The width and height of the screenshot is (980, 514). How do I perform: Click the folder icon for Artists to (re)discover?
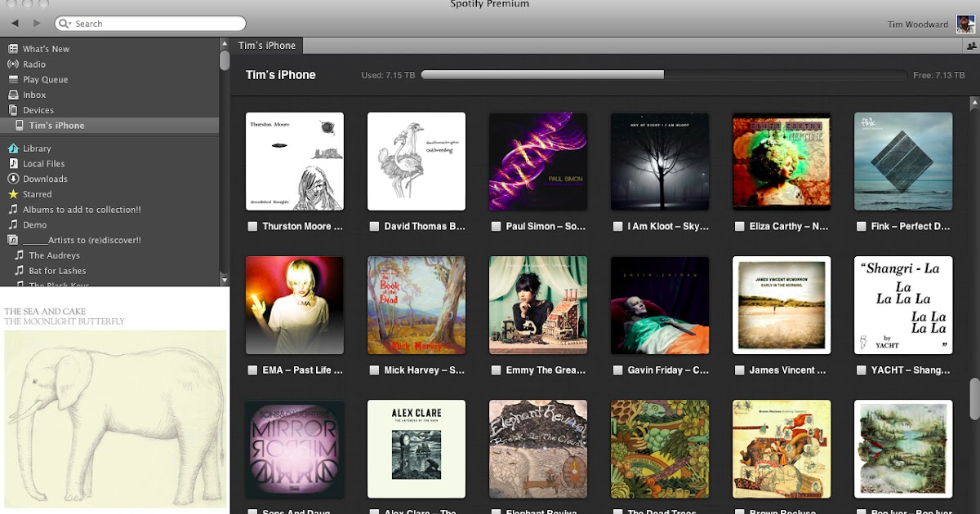[x=13, y=240]
